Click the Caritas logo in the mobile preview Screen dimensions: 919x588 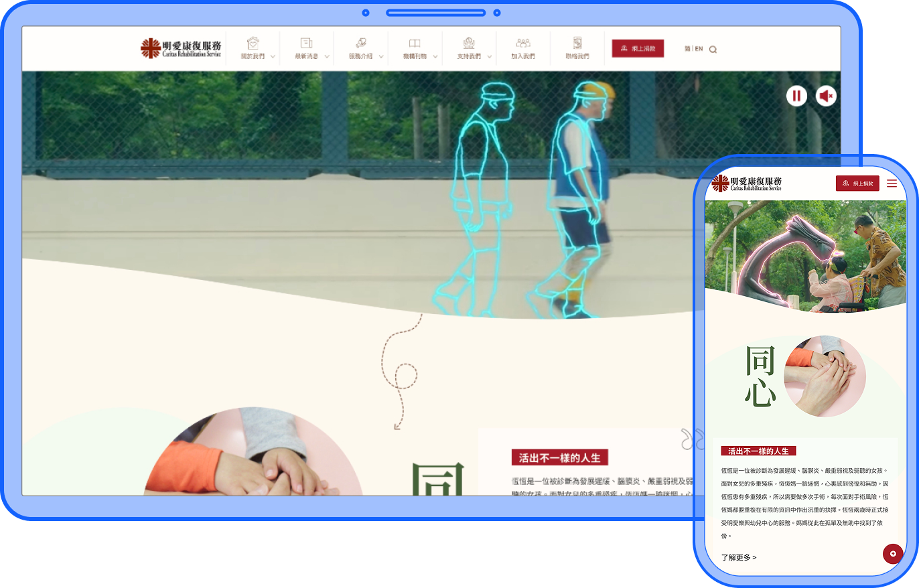pyautogui.click(x=747, y=183)
